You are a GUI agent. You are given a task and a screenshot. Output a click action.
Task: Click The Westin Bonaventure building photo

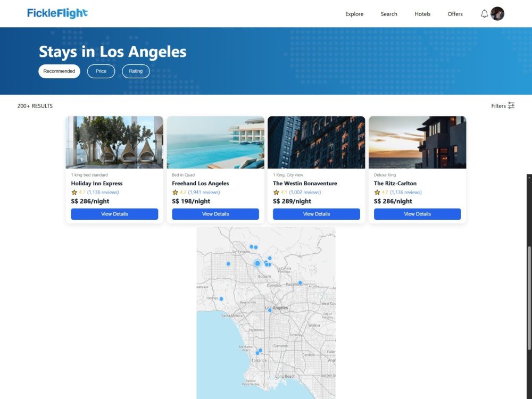316,142
